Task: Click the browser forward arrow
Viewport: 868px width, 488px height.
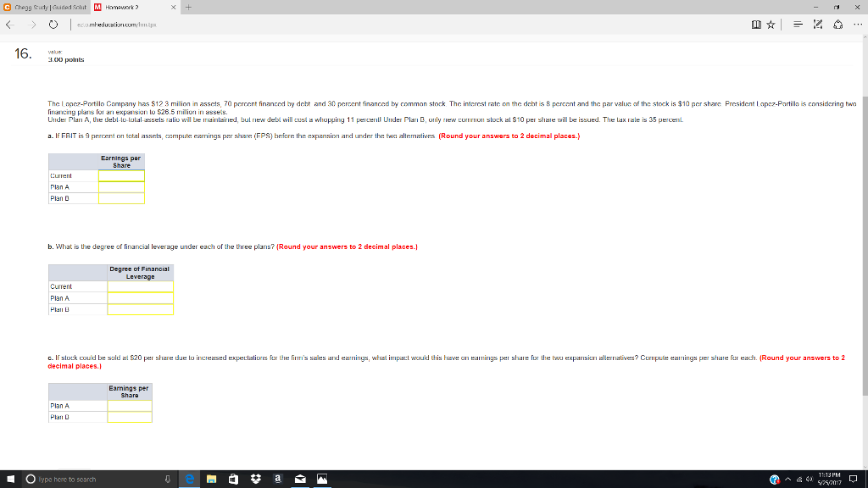Action: pos(32,25)
